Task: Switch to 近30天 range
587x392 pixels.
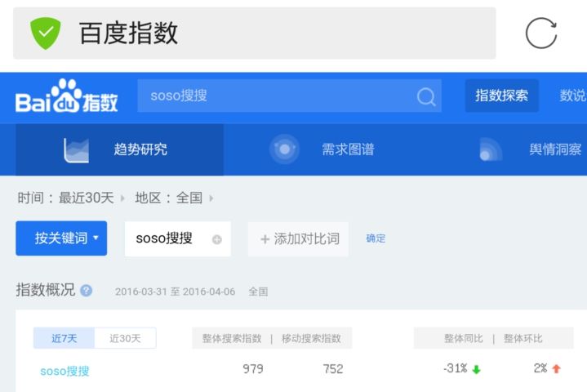Action: pos(125,338)
